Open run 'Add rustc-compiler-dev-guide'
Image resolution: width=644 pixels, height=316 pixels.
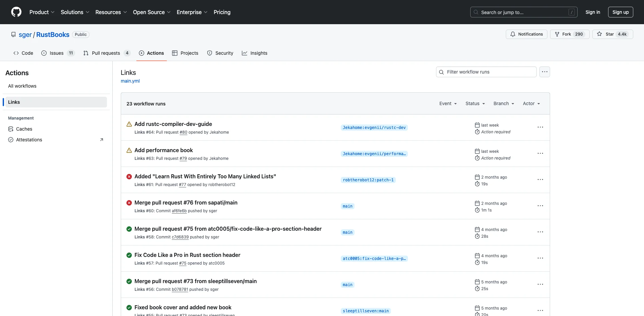[x=173, y=124]
